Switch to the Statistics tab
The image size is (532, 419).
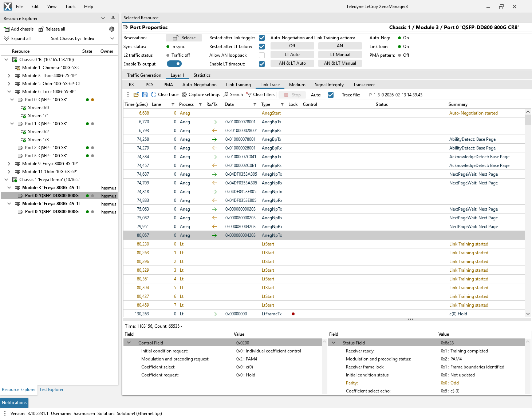(x=202, y=75)
